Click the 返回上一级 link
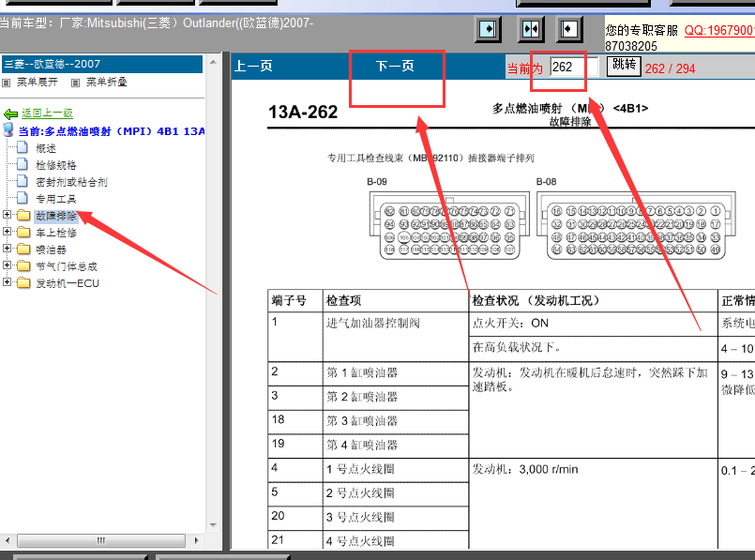The image size is (755, 560). click(x=47, y=114)
